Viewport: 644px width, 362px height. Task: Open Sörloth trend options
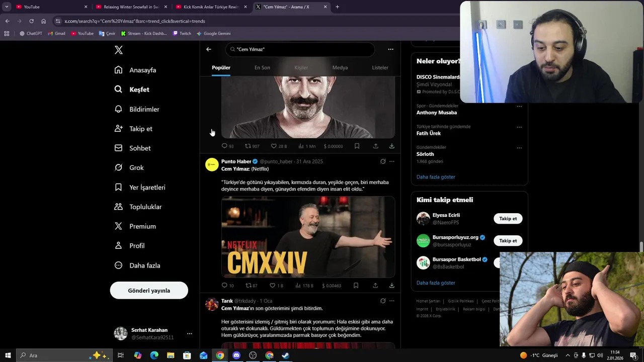(519, 148)
